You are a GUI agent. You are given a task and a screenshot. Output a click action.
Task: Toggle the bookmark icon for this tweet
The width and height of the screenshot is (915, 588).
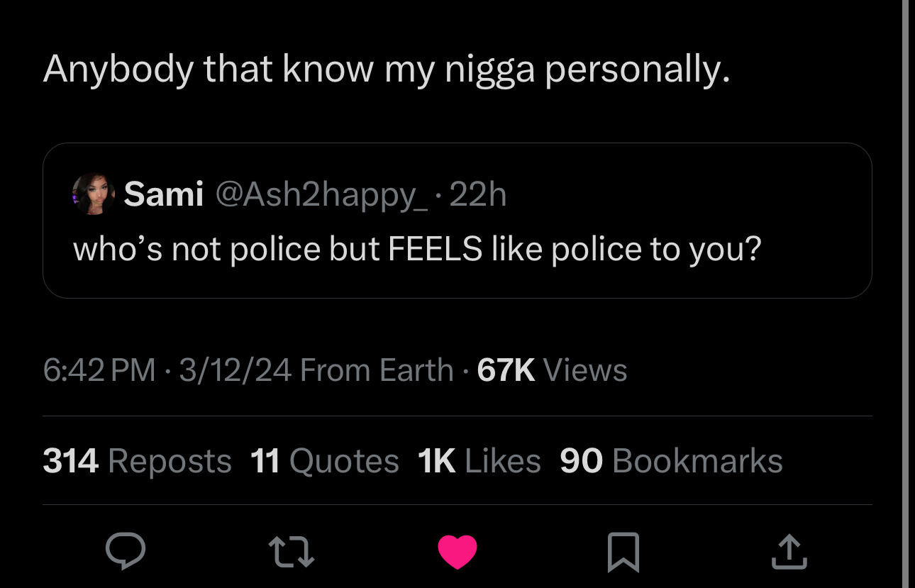pyautogui.click(x=624, y=552)
